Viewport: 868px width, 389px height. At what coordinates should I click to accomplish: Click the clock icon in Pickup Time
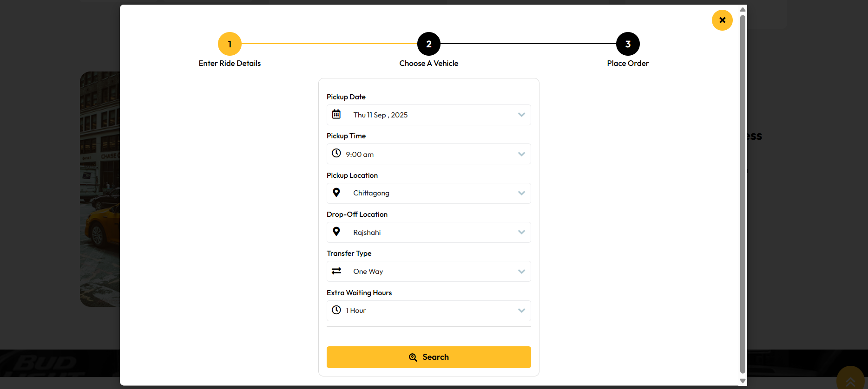pos(336,153)
